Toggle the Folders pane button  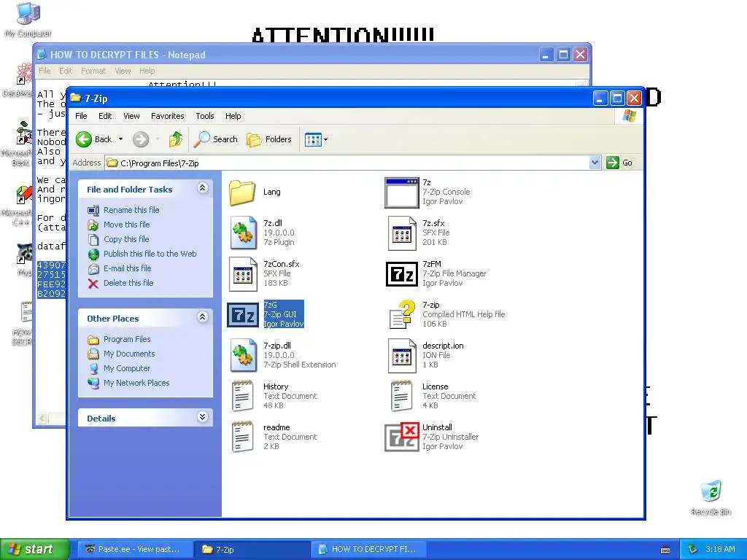coord(269,139)
